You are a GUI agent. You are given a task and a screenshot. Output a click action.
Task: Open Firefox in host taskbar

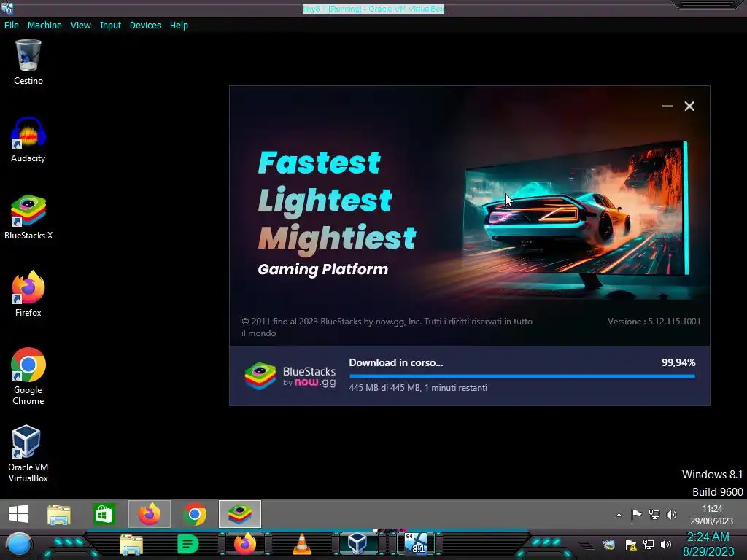[245, 544]
